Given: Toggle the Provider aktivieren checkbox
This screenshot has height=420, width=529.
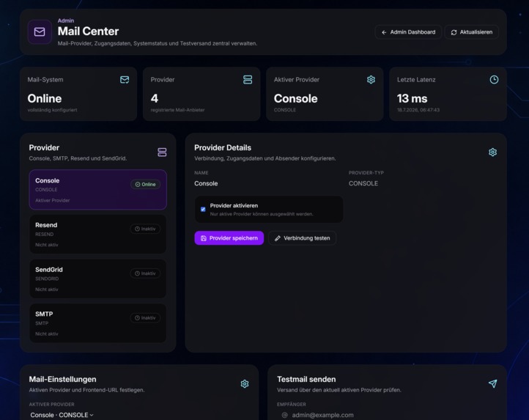Looking at the screenshot, I should 203,210.
